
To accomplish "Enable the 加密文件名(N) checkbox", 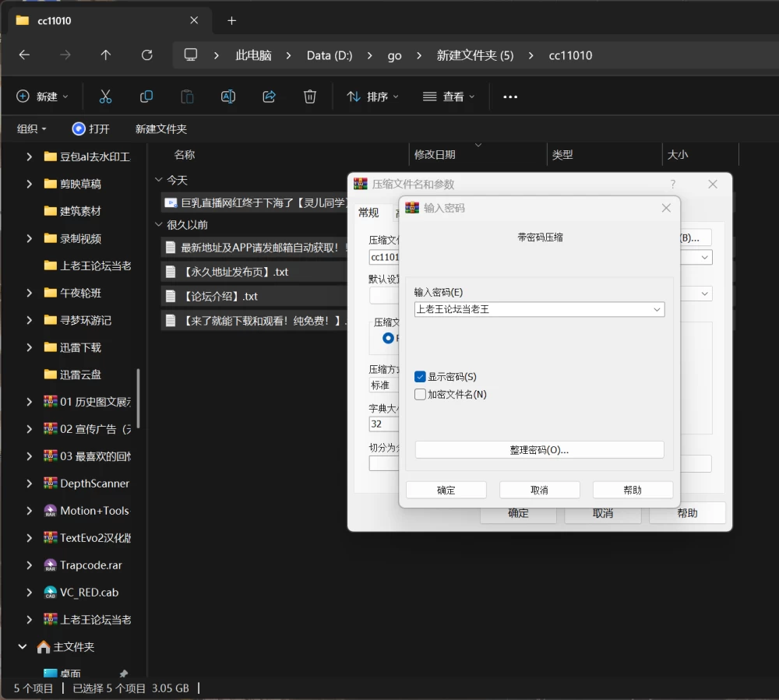I will tap(420, 394).
